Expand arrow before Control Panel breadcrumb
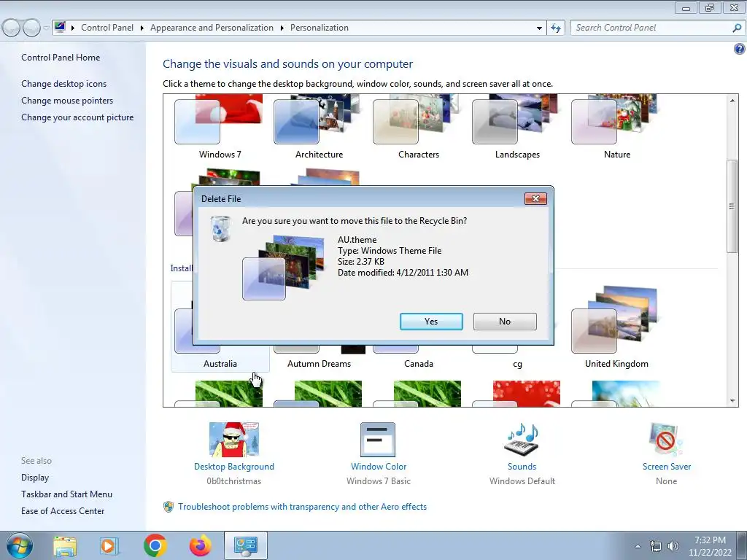 [x=73, y=28]
